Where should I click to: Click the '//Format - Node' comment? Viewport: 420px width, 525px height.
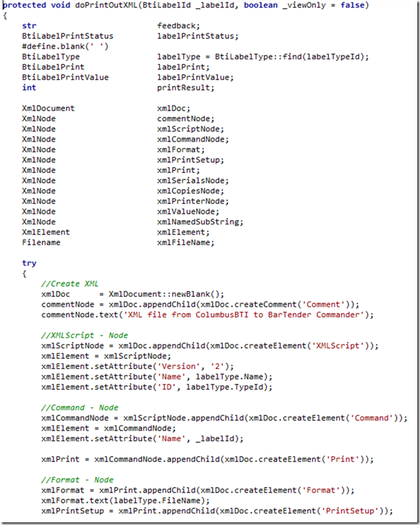tap(77, 480)
